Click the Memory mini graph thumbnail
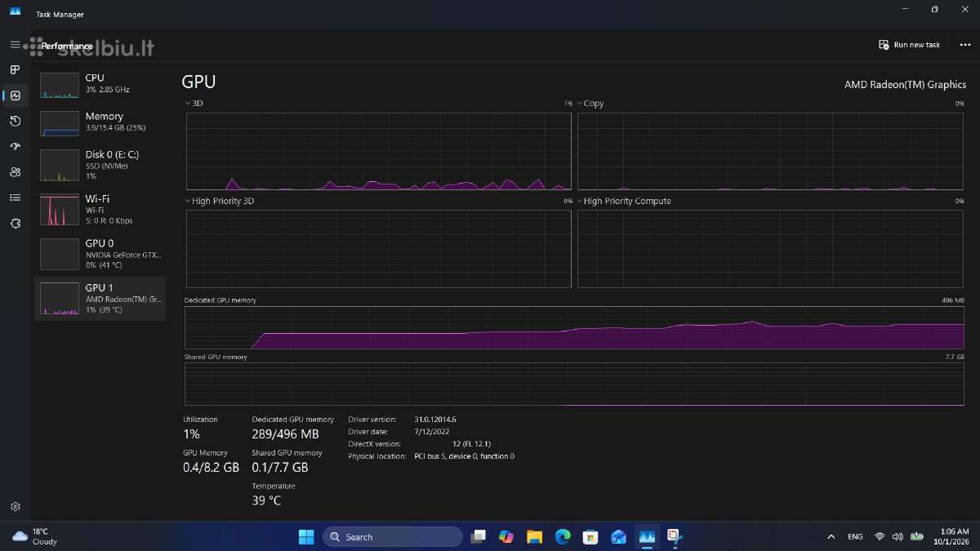Image resolution: width=980 pixels, height=551 pixels. click(x=60, y=123)
